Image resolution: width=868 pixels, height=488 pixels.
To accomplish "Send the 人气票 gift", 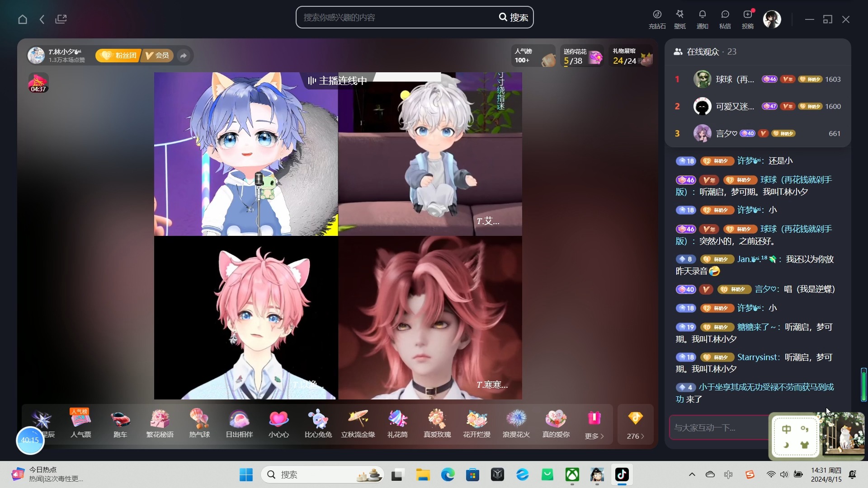I will 81,423.
